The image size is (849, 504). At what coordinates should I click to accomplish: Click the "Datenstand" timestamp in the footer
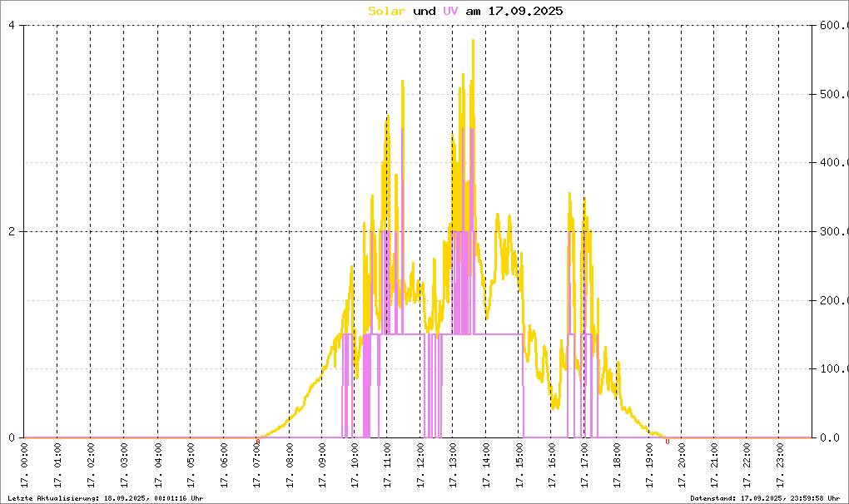(764, 497)
